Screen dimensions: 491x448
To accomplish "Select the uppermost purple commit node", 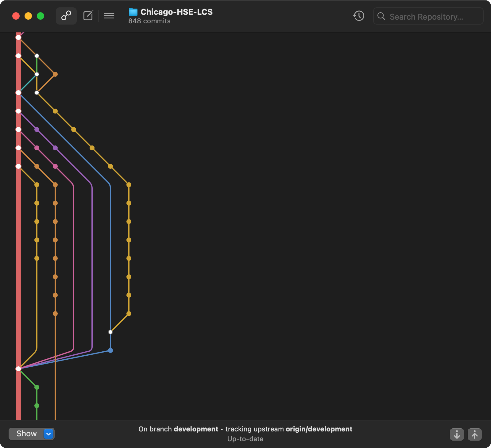I will coord(37,129).
